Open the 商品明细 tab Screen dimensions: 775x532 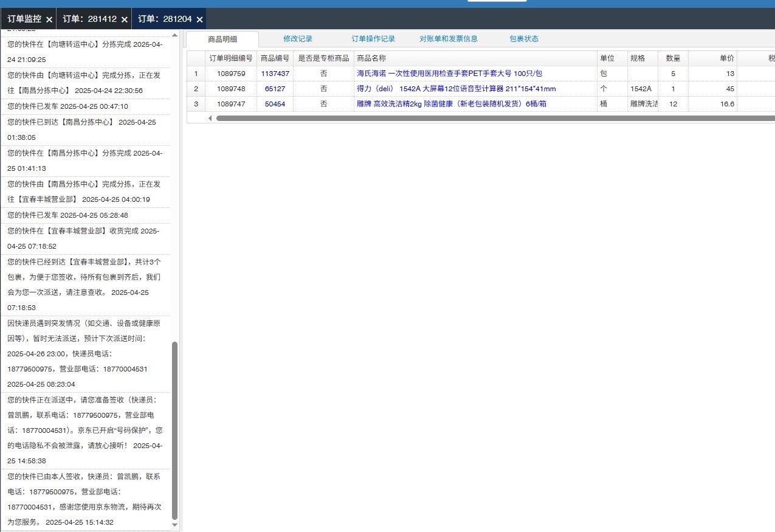222,39
